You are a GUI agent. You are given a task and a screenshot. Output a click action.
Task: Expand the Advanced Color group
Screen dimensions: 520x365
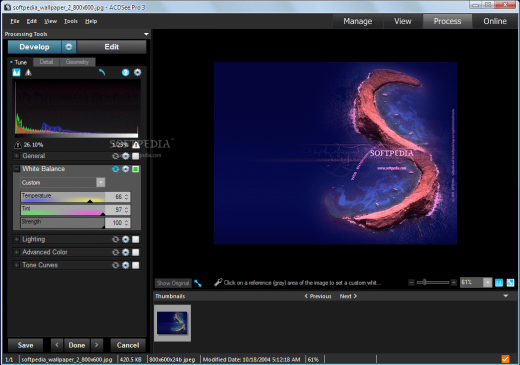(x=16, y=252)
